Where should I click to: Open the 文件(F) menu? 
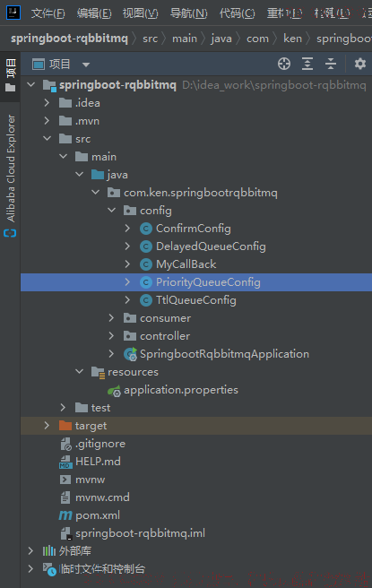(48, 13)
